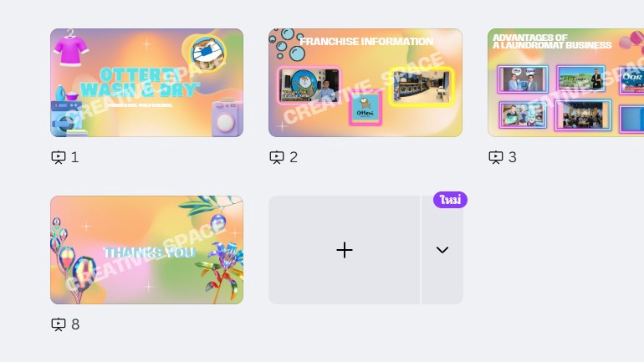
Task: Click the presentation icon under slide 2
Action: pyautogui.click(x=277, y=157)
